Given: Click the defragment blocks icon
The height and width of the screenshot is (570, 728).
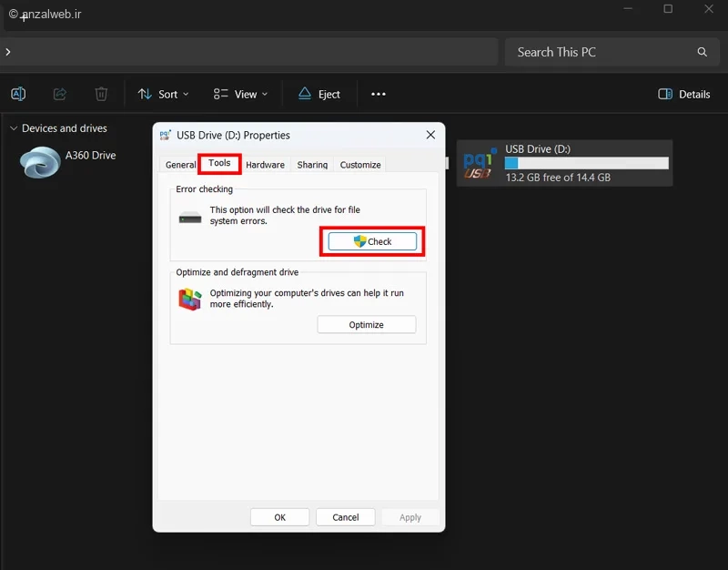Looking at the screenshot, I should click(190, 300).
